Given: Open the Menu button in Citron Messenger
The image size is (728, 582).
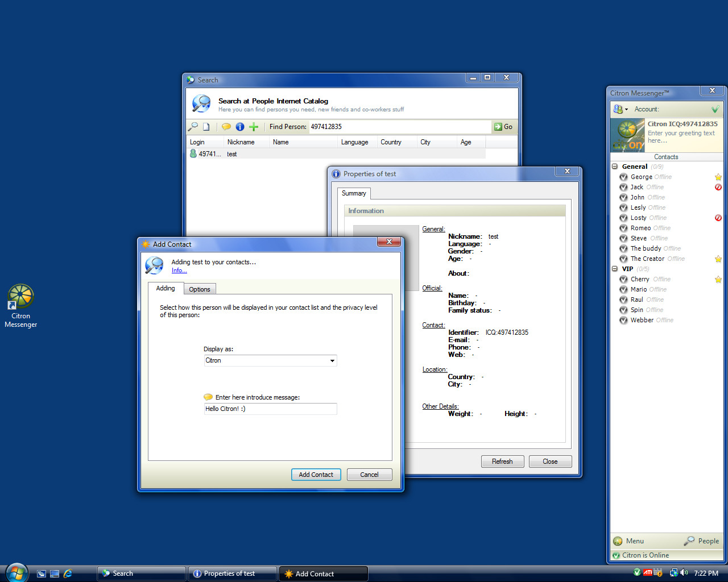Looking at the screenshot, I should [628, 541].
